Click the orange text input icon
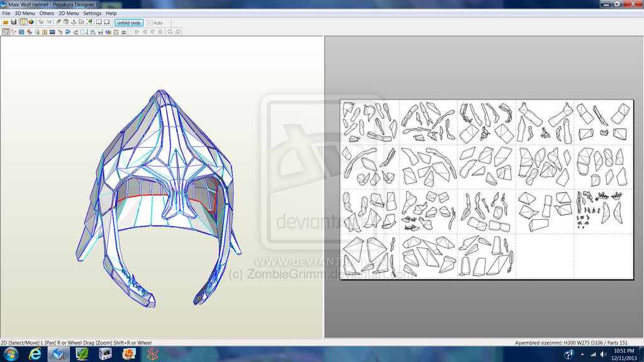644x362 pixels. (x=45, y=31)
